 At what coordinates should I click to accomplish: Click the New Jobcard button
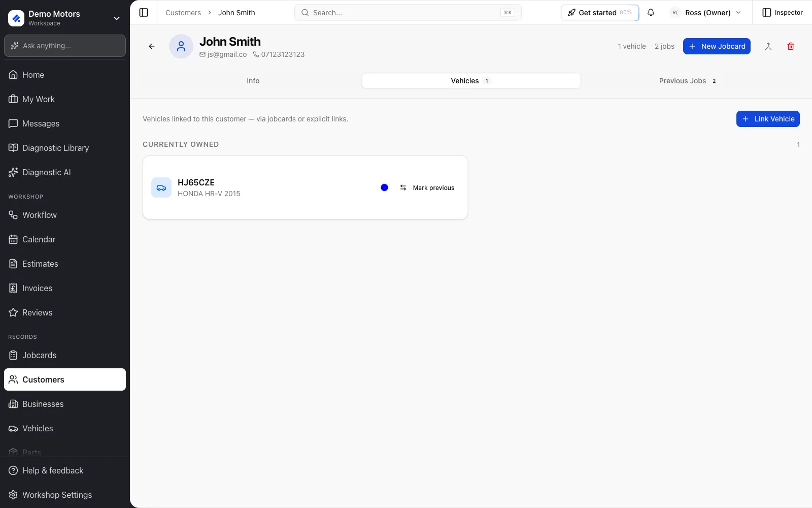[x=717, y=46]
